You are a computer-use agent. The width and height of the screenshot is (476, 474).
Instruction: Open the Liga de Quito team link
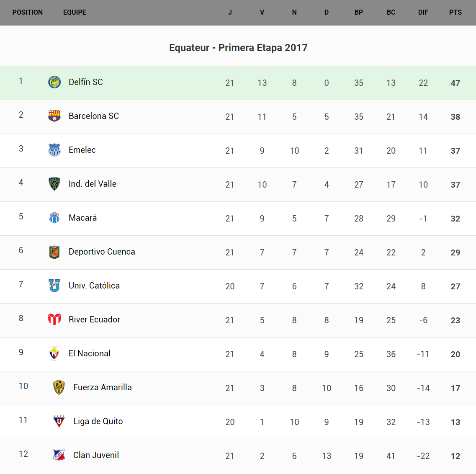pyautogui.click(x=98, y=421)
